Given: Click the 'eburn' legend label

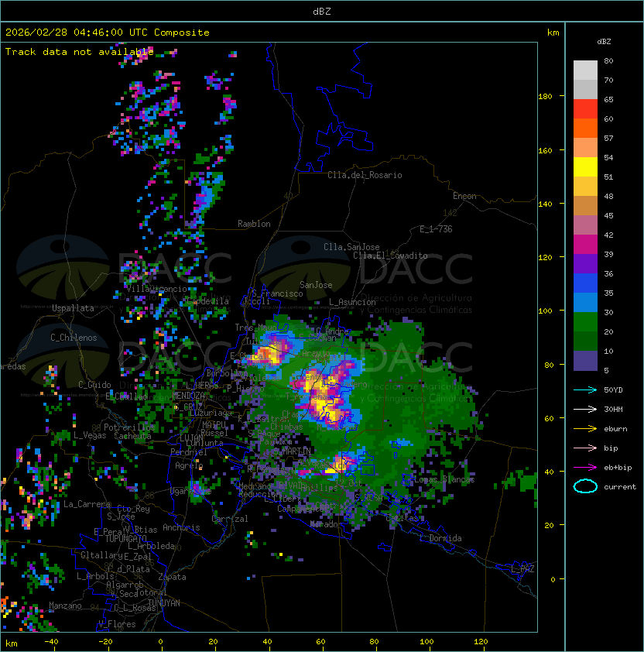Looking at the screenshot, I should point(615,429).
